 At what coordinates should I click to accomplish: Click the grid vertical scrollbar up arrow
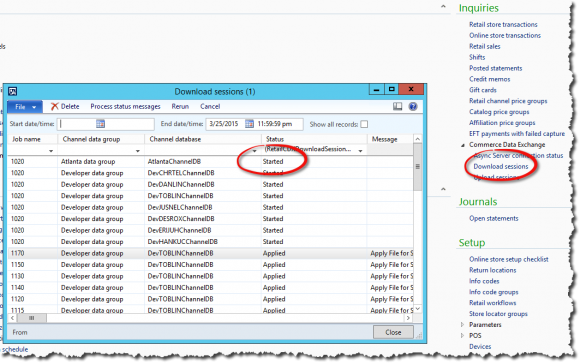tap(418, 139)
